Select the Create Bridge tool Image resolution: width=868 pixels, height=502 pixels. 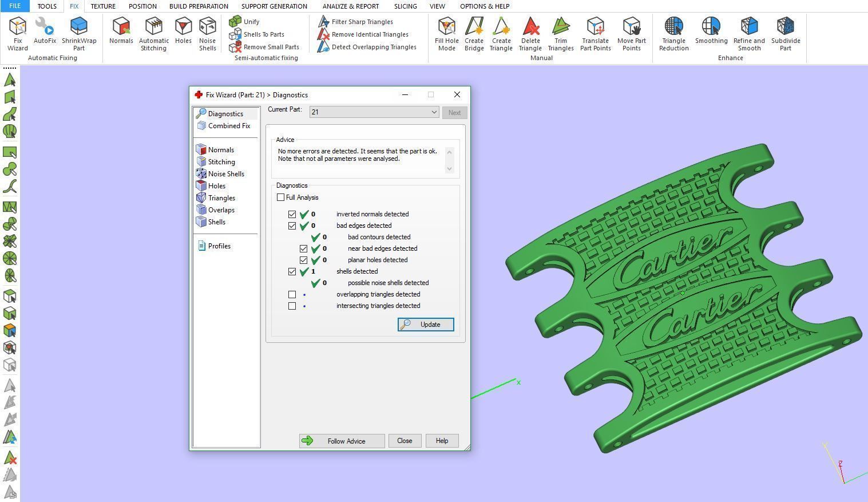[474, 34]
